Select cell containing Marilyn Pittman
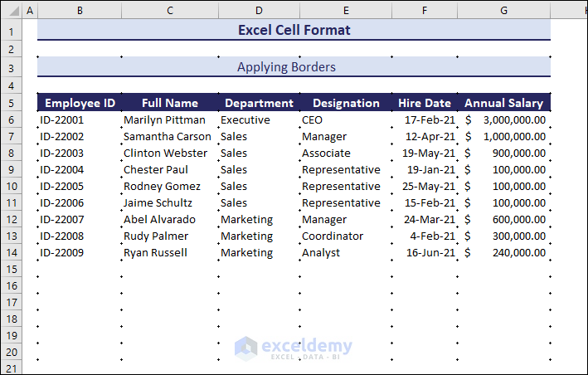 [169, 120]
